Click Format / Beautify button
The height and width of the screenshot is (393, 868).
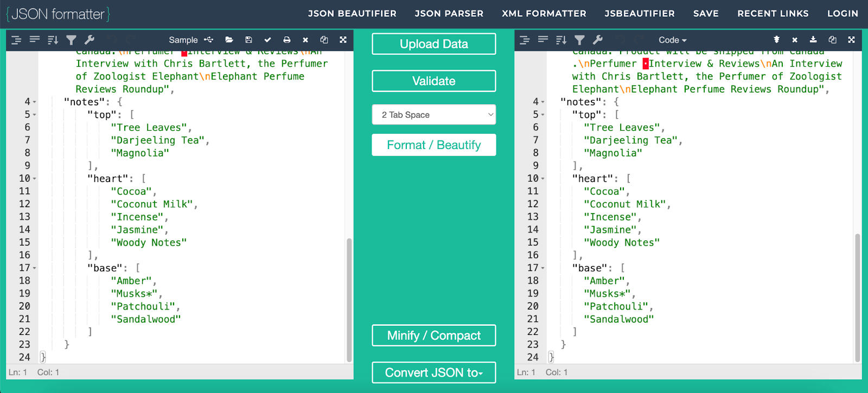(434, 145)
